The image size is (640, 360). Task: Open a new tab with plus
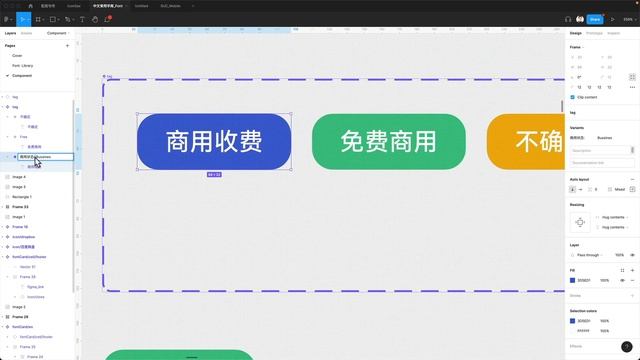[193, 6]
